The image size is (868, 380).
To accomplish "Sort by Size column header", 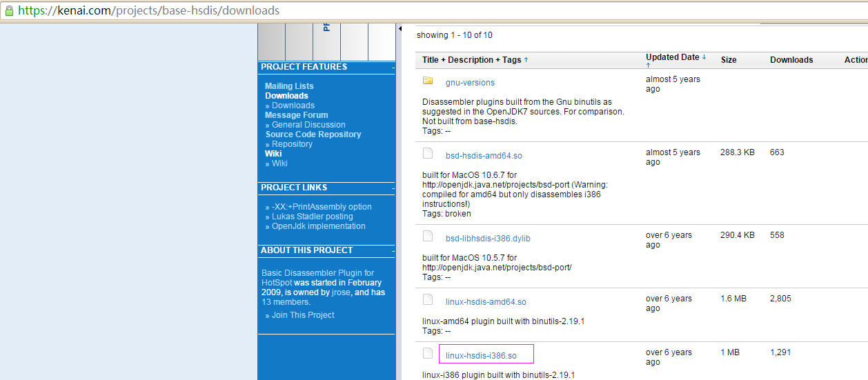I will click(x=729, y=60).
